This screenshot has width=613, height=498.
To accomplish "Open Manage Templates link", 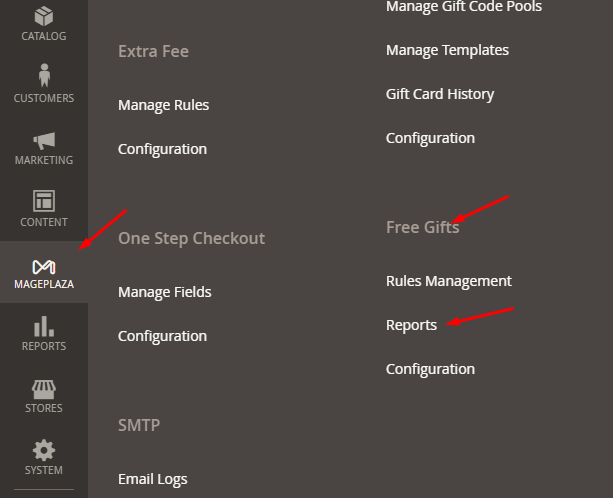I will (x=447, y=50).
